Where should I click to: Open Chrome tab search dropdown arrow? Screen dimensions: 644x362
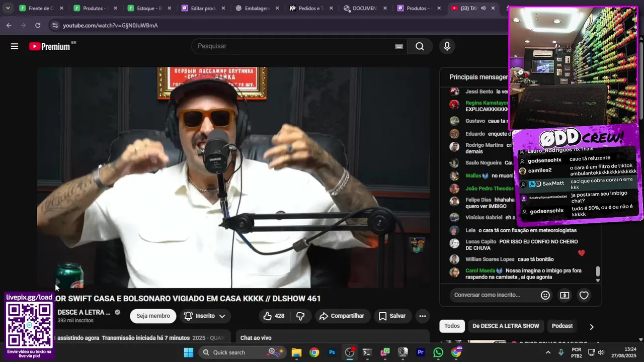[x=8, y=8]
